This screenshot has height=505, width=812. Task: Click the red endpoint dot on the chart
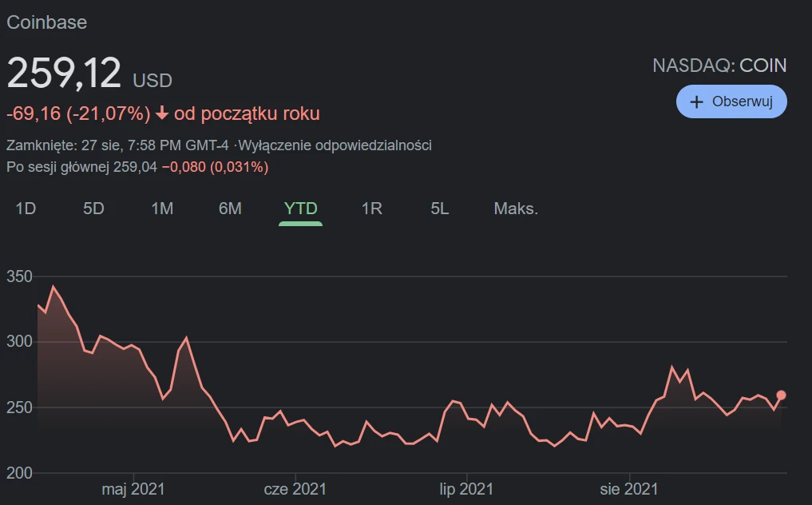coord(781,395)
